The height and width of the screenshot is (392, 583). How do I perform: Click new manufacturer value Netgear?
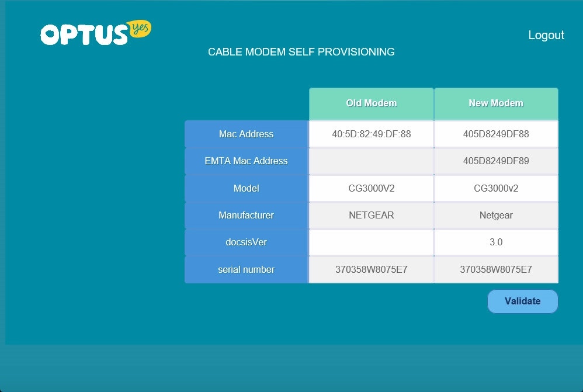click(x=496, y=216)
